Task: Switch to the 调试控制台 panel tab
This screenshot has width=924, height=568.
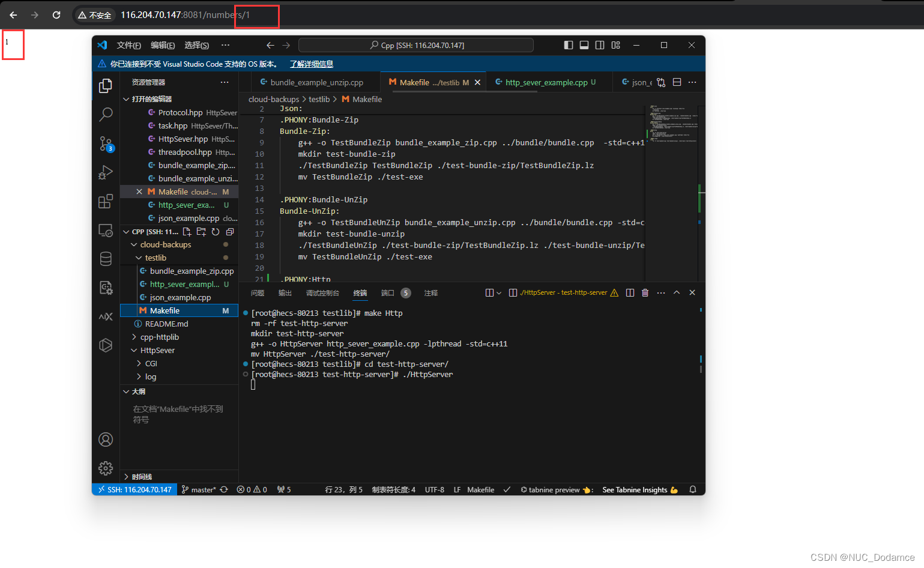Action: click(x=322, y=293)
